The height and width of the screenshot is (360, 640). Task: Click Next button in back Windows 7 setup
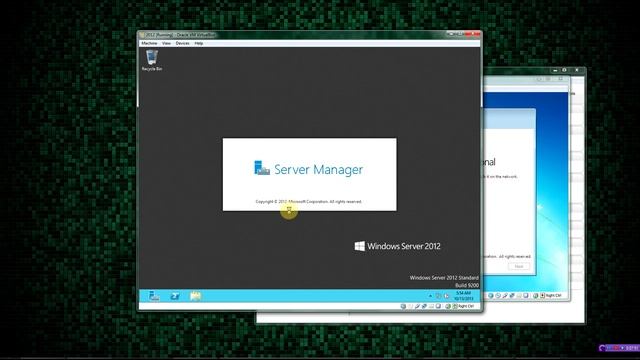pos(519,266)
